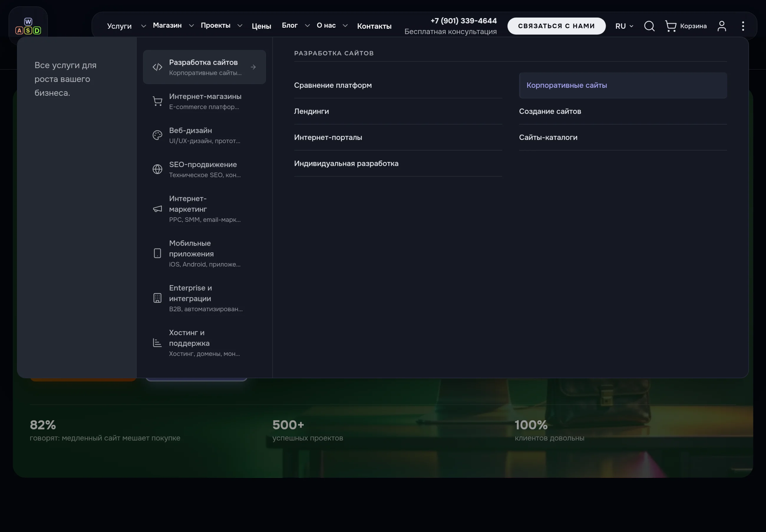Expand the Услуги dropdown chevron
766x532 pixels.
pyautogui.click(x=143, y=26)
